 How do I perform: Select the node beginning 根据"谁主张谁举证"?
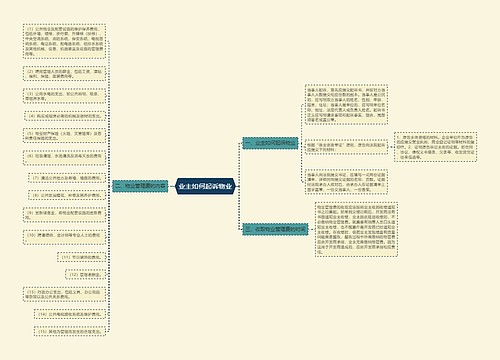point(346,147)
